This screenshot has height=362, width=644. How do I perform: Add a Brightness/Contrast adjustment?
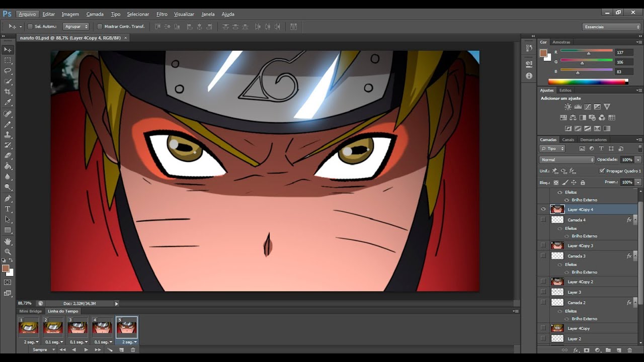[568, 107]
